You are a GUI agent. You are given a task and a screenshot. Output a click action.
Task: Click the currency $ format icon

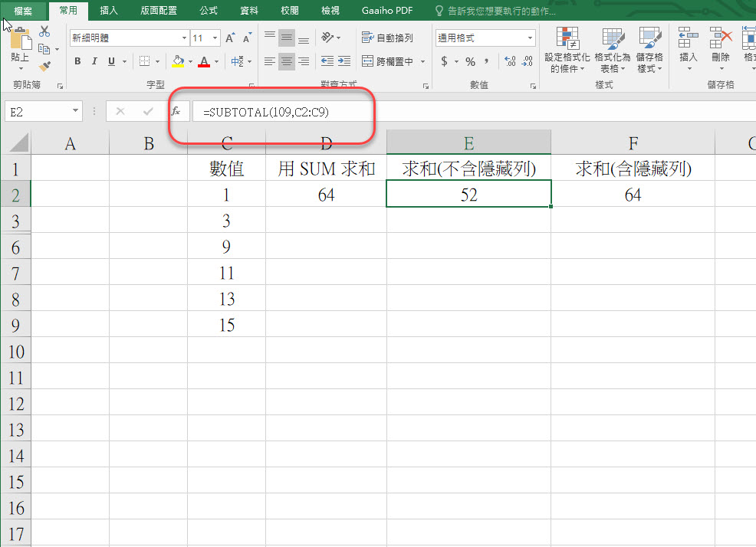click(444, 61)
